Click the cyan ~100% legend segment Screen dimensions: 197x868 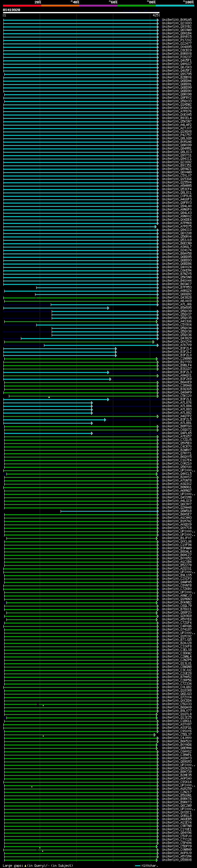click(x=175, y=6)
